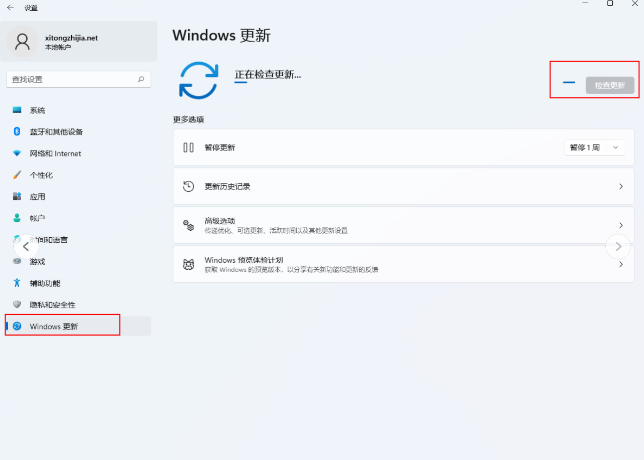
Task: Select Windows 更新 in the sidebar
Action: [62, 326]
